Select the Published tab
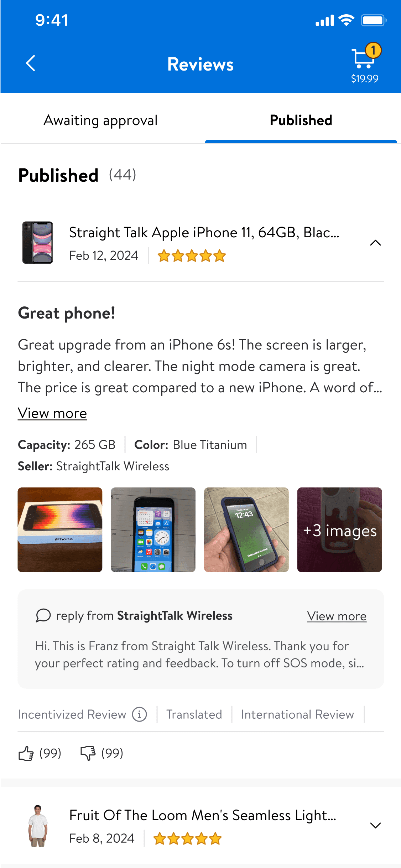The height and width of the screenshot is (868, 401). click(301, 120)
